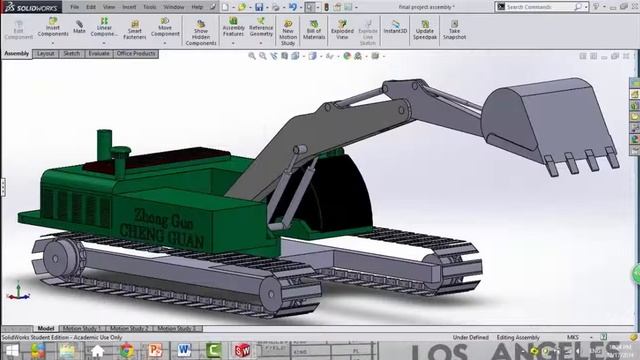Click Zoom to Fit icon

point(252,56)
